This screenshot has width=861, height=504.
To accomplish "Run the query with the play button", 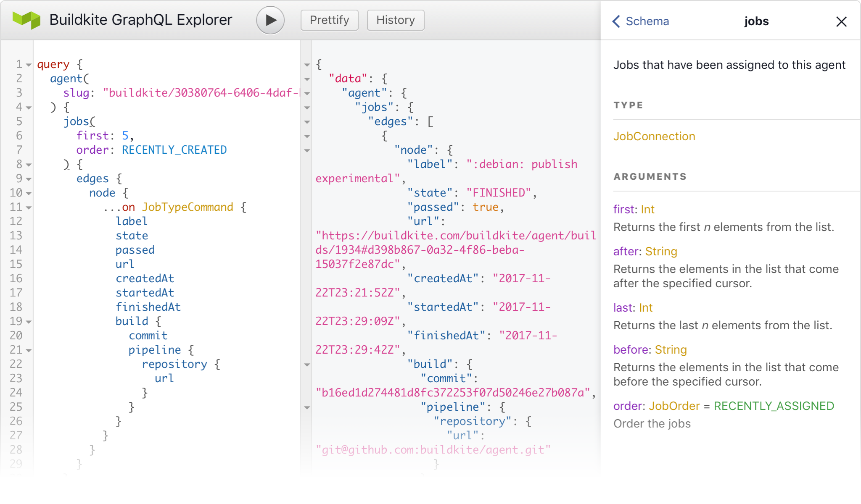I will click(269, 20).
